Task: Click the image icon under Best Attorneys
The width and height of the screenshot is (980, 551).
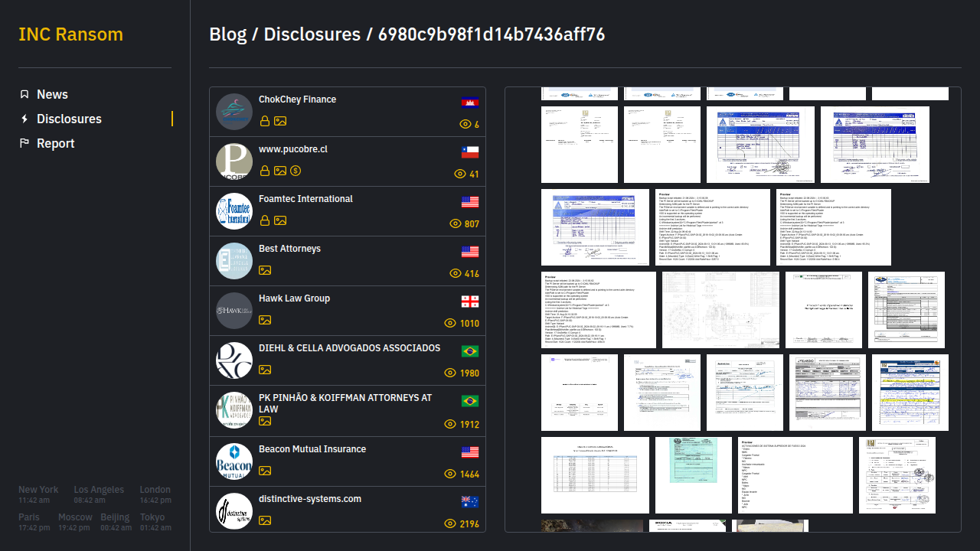Action: pos(265,270)
